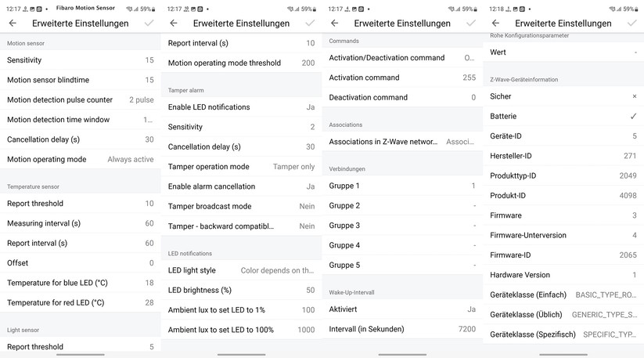Tap the checkmark icon beside Batterie
This screenshot has height=358, width=644.
tap(633, 117)
